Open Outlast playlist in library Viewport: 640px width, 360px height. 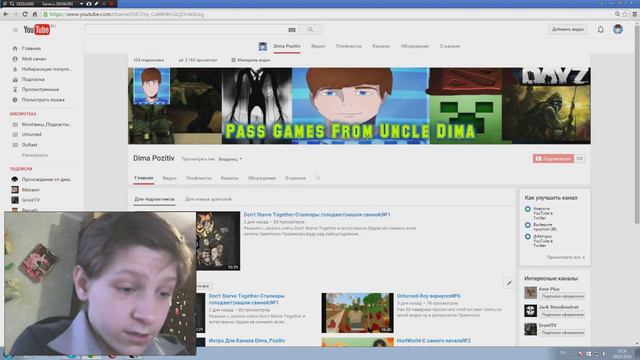point(29,144)
